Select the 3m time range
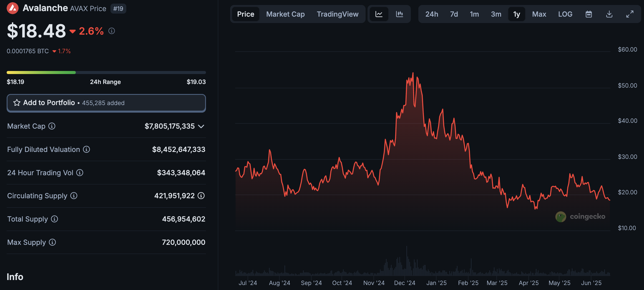 pyautogui.click(x=496, y=14)
